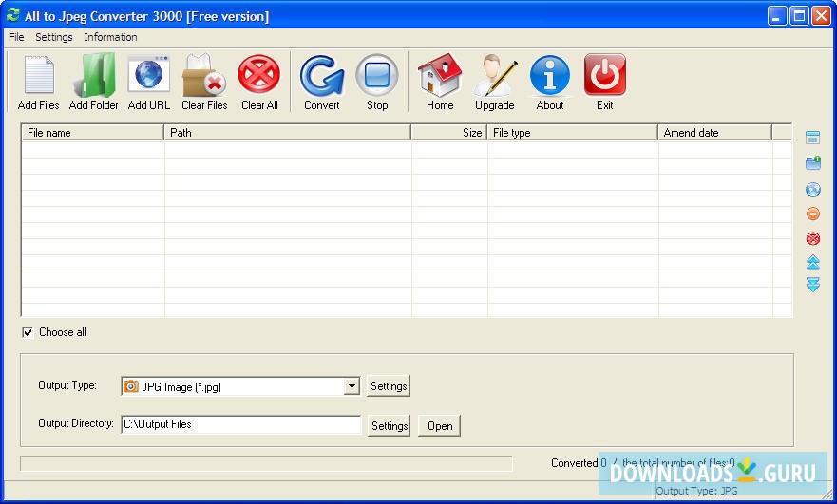The width and height of the screenshot is (837, 504).
Task: Open the Home house icon
Action: pyautogui.click(x=440, y=75)
